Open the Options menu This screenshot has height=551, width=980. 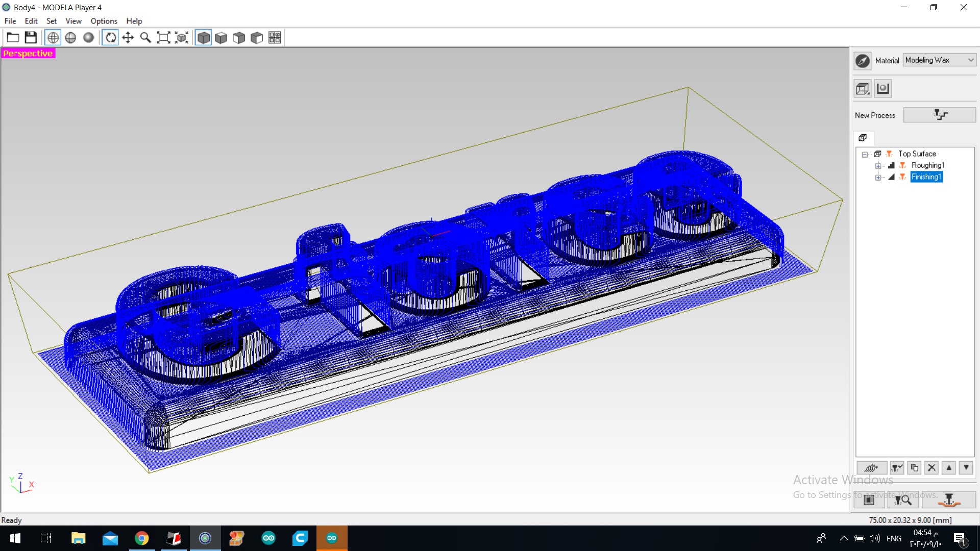pos(104,21)
